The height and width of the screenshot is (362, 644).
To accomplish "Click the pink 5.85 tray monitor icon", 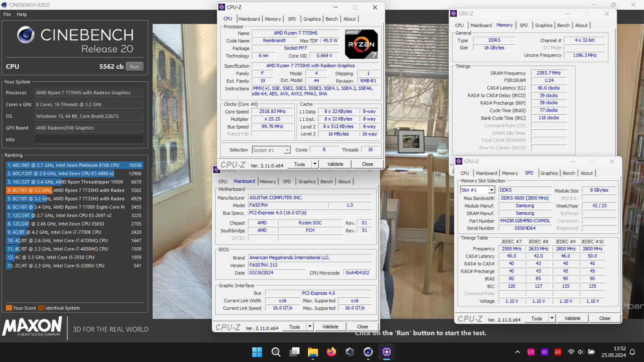I will (531, 352).
